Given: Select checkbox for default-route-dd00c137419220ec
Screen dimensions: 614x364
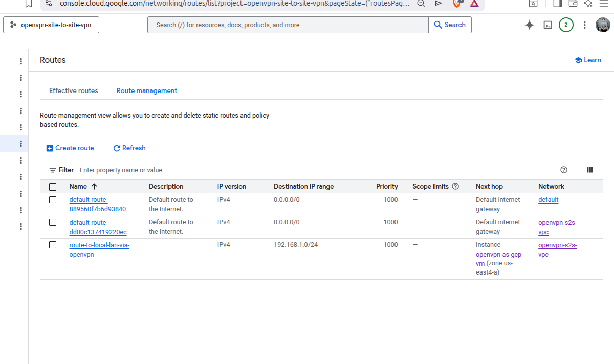Looking at the screenshot, I should pos(53,222).
